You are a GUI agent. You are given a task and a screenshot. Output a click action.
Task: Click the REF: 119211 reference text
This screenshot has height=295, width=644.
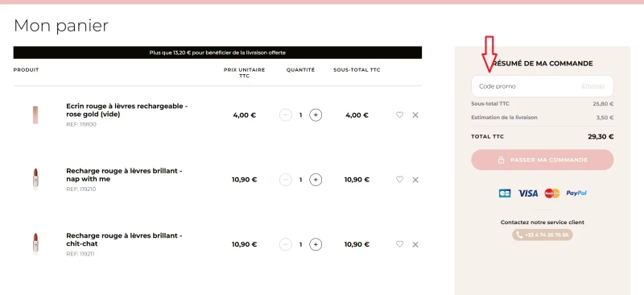coord(80,254)
